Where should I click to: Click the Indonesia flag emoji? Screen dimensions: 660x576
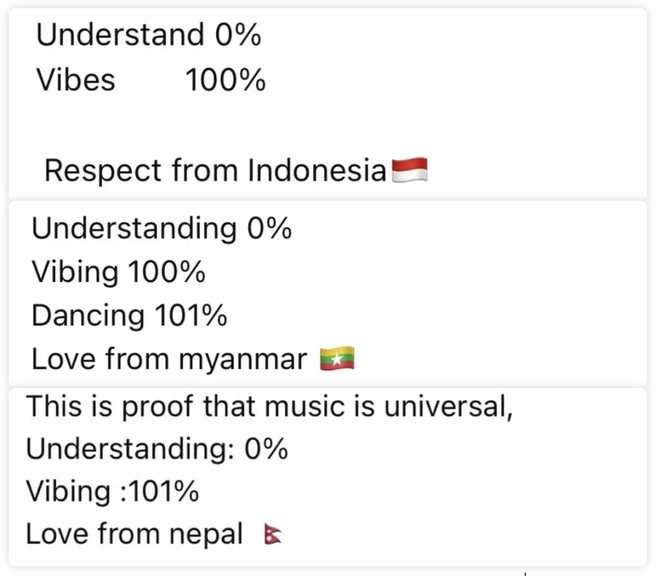[409, 170]
